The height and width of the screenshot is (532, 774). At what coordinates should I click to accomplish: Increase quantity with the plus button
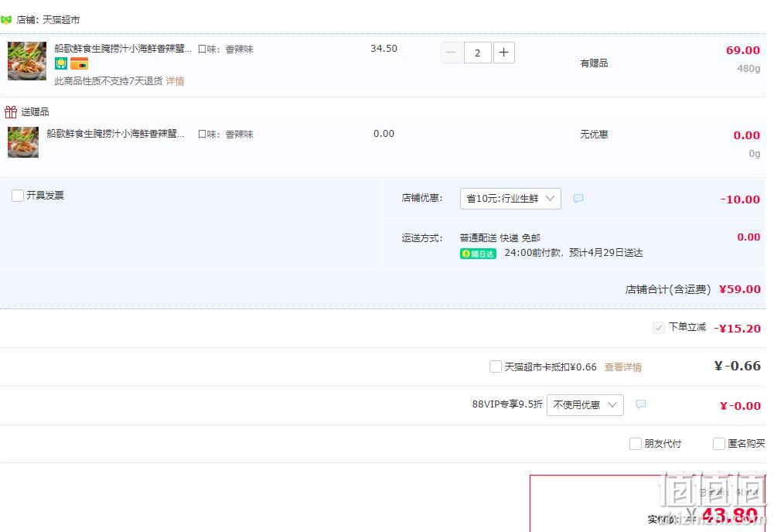(x=503, y=53)
